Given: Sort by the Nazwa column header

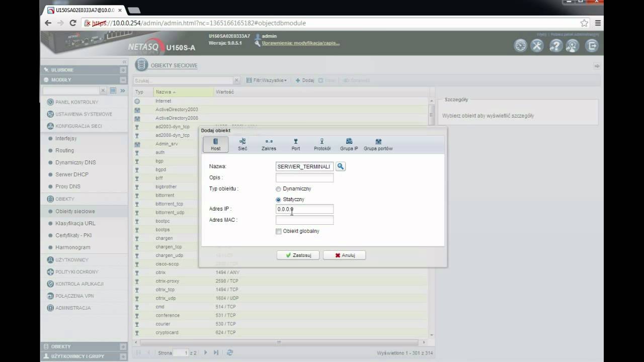Looking at the screenshot, I should 184,92.
